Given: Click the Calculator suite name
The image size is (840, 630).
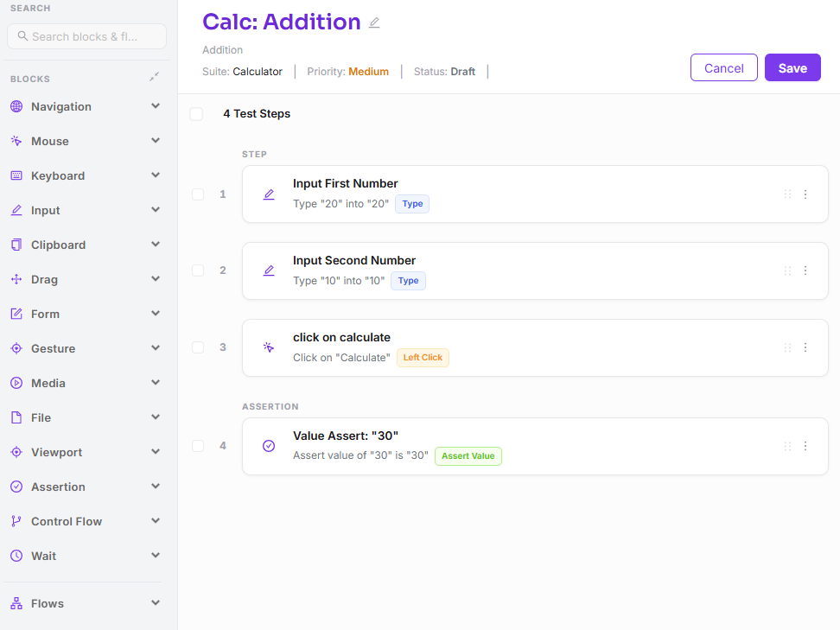Looking at the screenshot, I should 258,72.
